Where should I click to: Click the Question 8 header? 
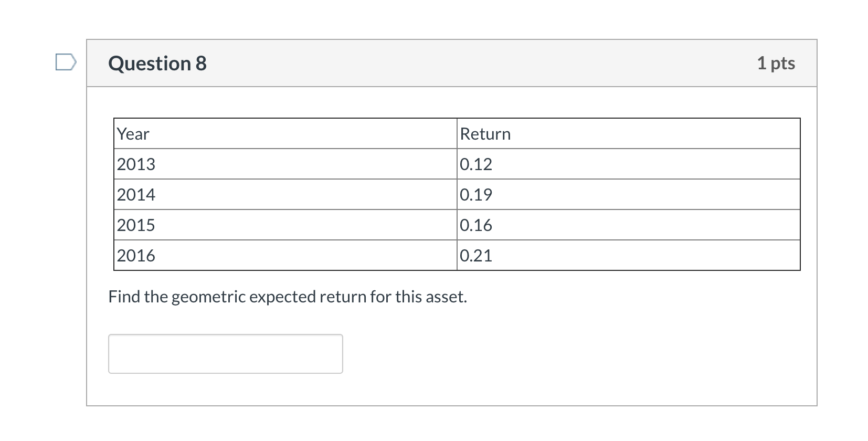(x=156, y=63)
